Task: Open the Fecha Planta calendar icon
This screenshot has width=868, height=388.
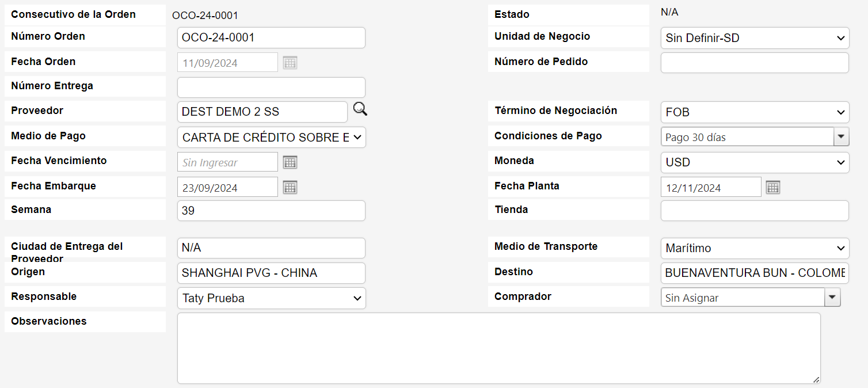Action: [x=773, y=187]
